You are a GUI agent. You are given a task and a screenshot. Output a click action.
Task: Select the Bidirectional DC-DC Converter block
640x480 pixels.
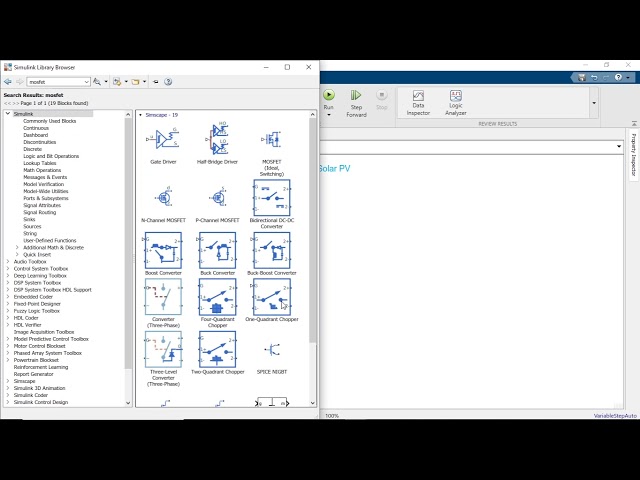coord(271,198)
